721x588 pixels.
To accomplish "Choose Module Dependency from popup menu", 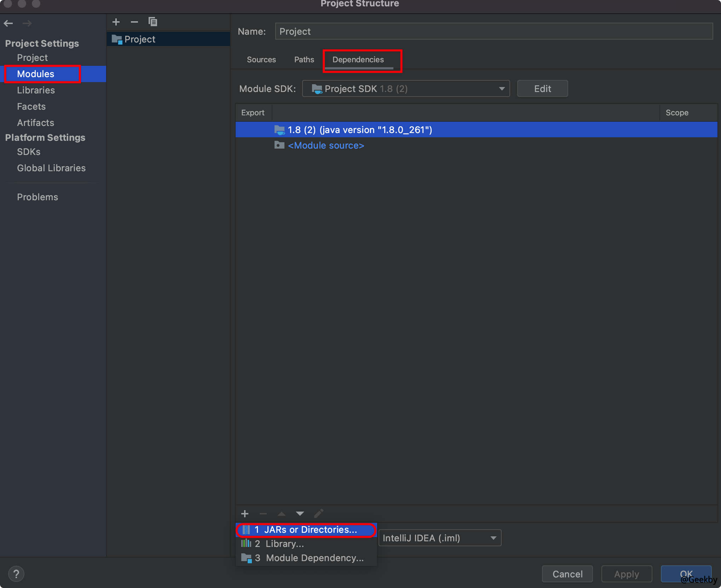I will click(314, 558).
